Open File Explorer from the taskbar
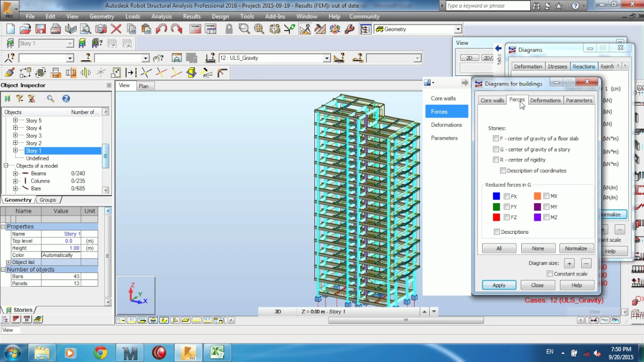Screen dimensions: 644x362 42,352
